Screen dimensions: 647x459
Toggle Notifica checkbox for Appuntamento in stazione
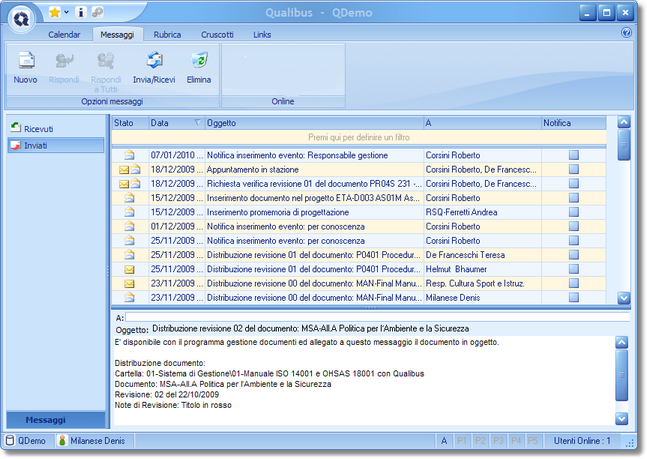(x=574, y=169)
